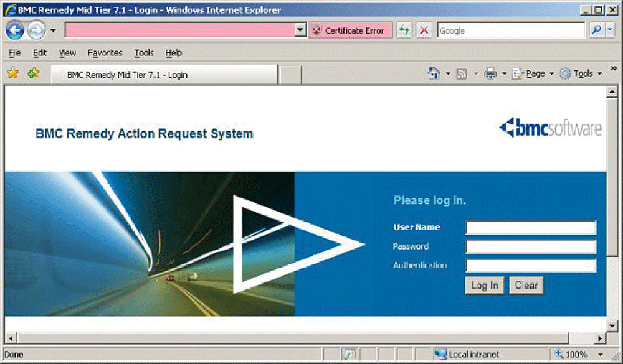623x364 pixels.
Task: Open the Tools gear command bar menu
Action: coord(581,73)
